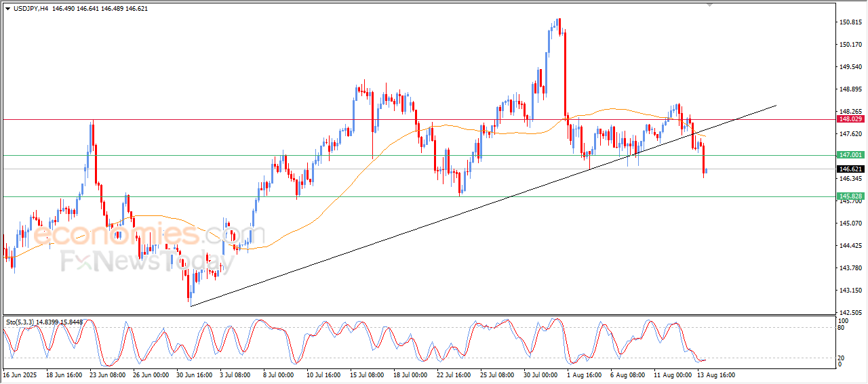This screenshot has height=384, width=868.
Task: Click the 30 Jun 16:00 time label
Action: click(195, 375)
